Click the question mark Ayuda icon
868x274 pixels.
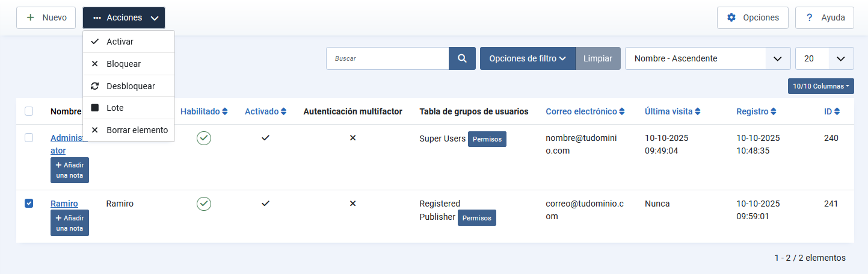pos(810,17)
